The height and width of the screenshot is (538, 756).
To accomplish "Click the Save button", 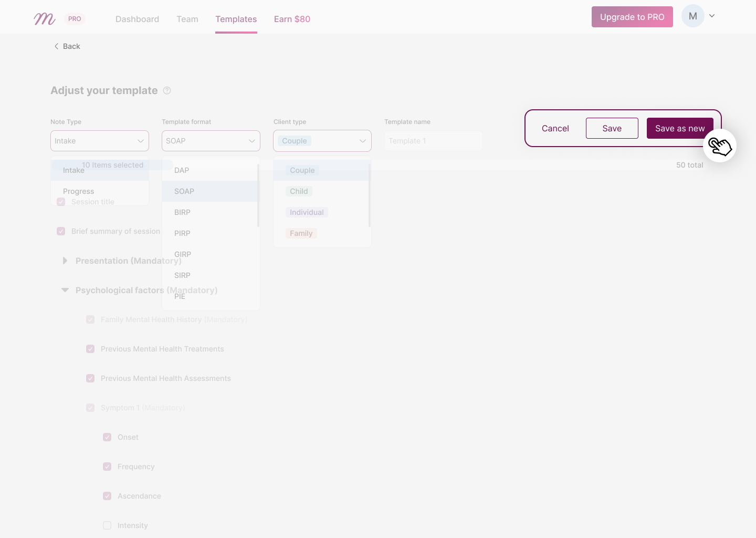I will [x=612, y=128].
